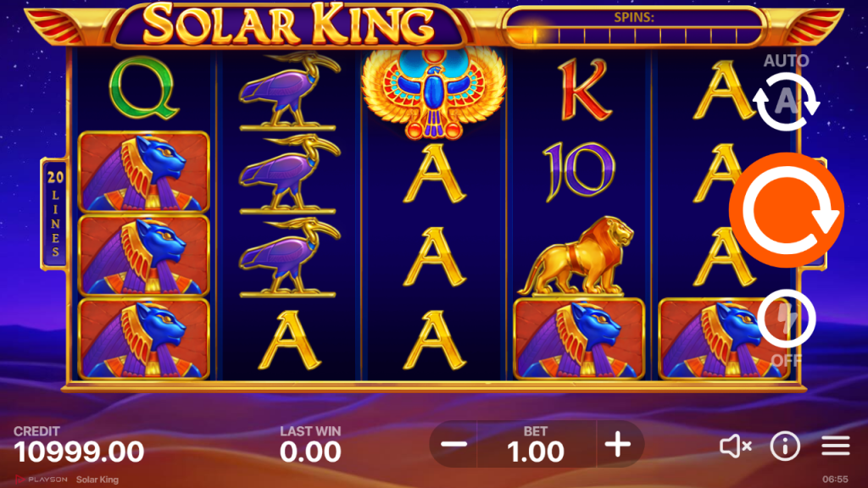Viewport: 868px width, 488px height.
Task: Spin the reels with the orange button
Action: coord(786,210)
